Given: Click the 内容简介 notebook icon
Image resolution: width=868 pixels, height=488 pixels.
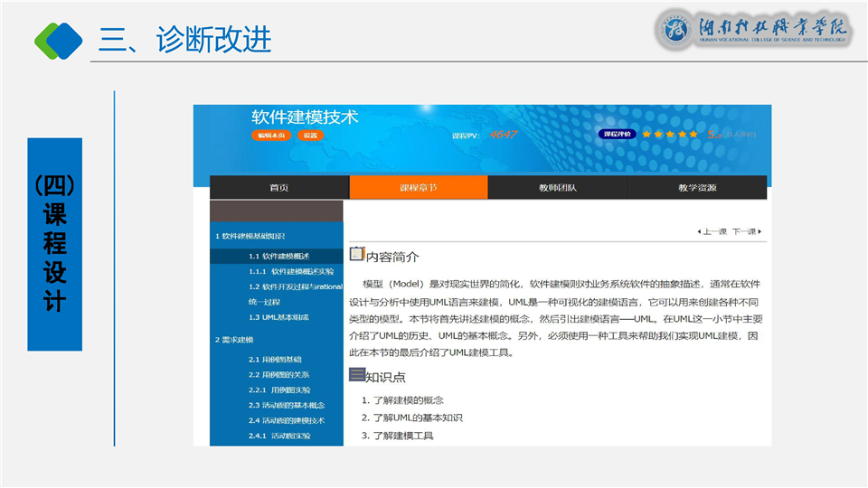Looking at the screenshot, I should pyautogui.click(x=357, y=255).
